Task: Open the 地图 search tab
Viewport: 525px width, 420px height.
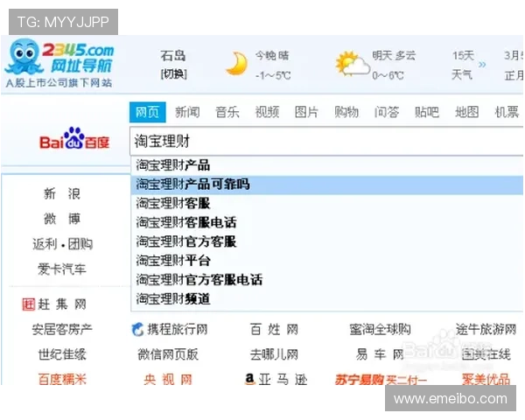Action: coord(466,112)
